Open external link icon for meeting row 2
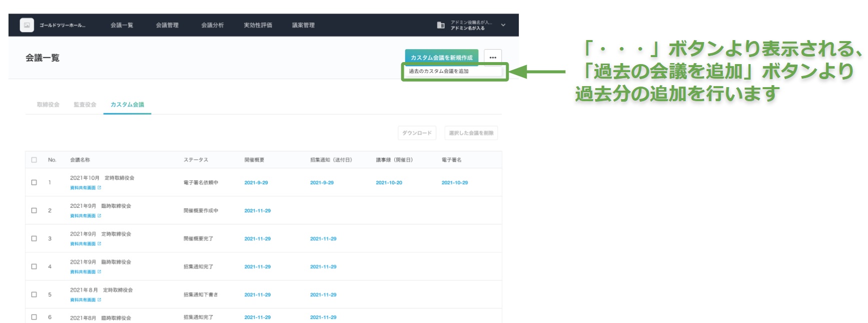 99,216
